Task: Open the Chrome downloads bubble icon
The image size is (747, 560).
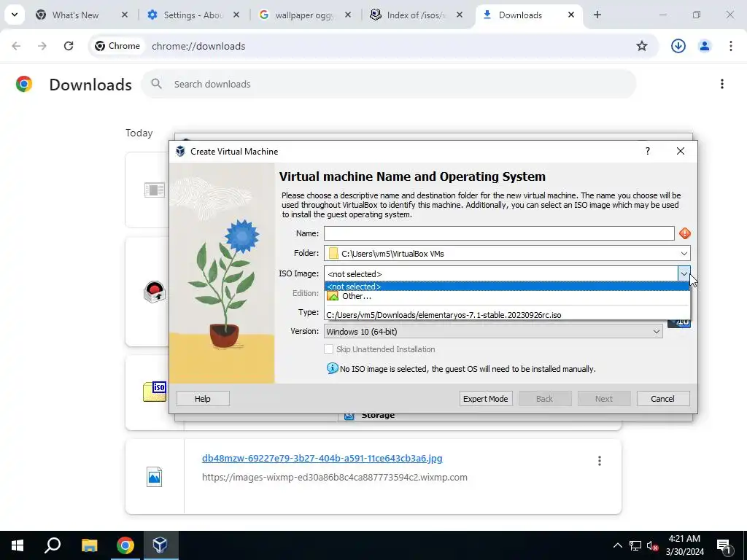Action: 678,46
